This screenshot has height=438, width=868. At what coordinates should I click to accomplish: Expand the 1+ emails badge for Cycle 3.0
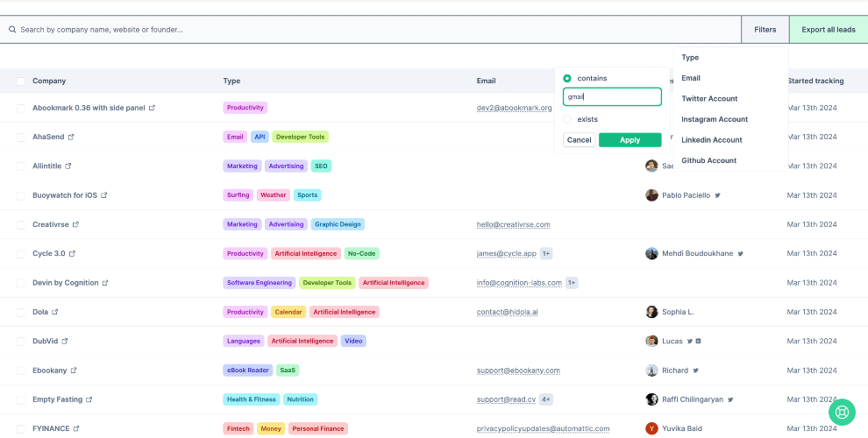[x=546, y=253]
